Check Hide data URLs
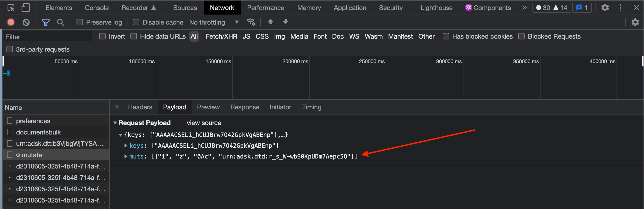The width and height of the screenshot is (644, 209). click(134, 36)
